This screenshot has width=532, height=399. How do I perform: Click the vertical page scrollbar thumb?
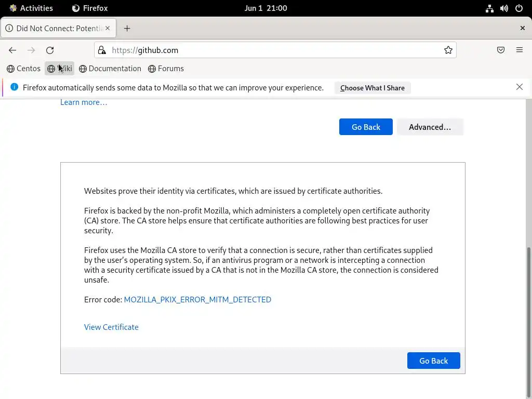click(x=528, y=322)
